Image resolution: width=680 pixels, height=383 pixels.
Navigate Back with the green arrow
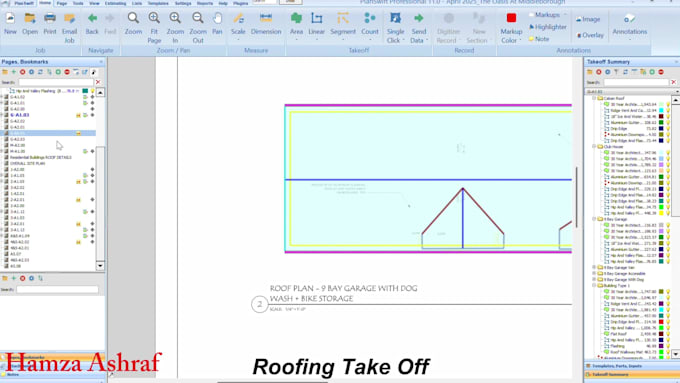(92, 18)
